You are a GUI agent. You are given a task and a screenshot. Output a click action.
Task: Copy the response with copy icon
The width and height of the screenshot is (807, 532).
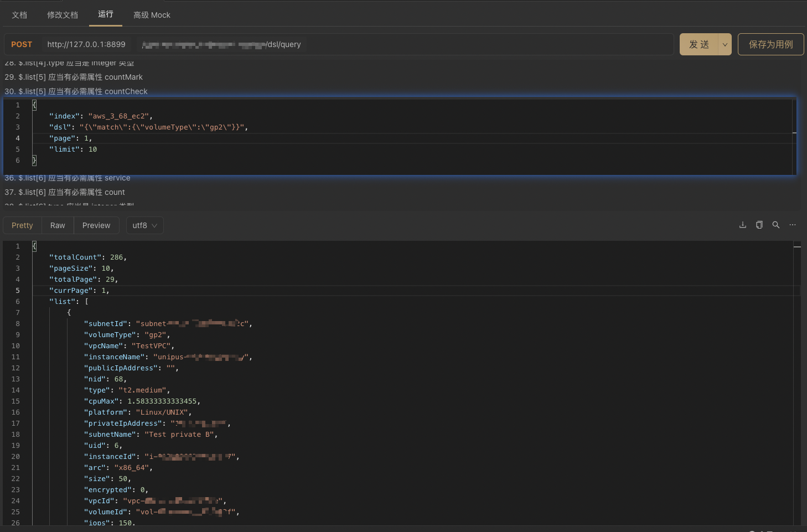[x=759, y=225]
